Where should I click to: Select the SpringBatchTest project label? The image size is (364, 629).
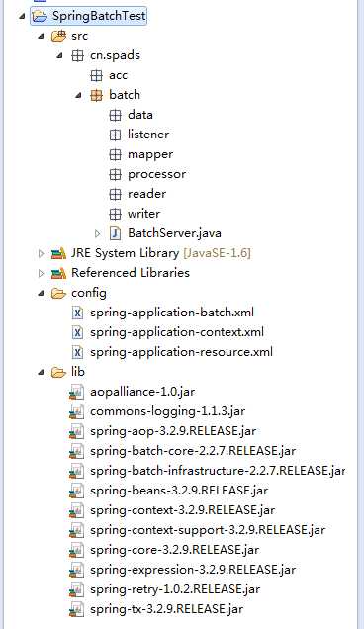(99, 16)
